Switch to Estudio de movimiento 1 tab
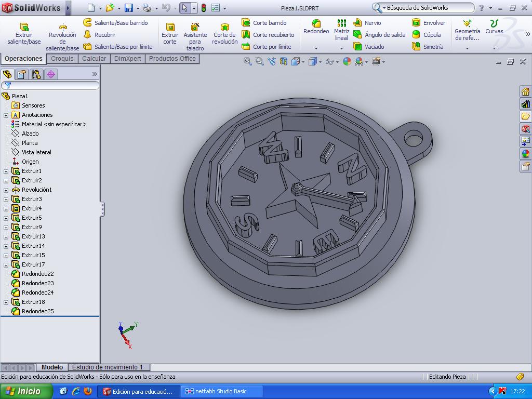The image size is (532, 399). click(x=107, y=367)
